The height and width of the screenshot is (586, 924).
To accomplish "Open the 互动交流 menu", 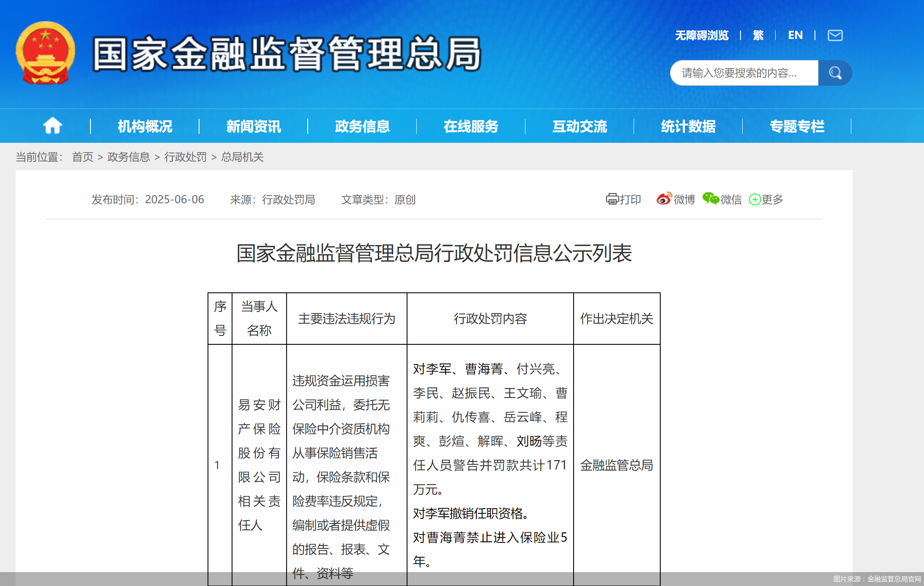I will pyautogui.click(x=580, y=126).
